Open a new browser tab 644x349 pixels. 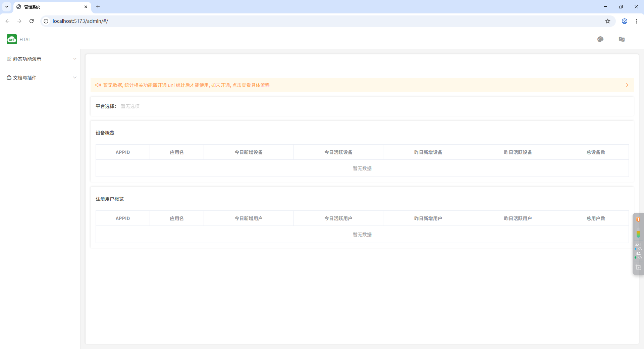pyautogui.click(x=98, y=7)
